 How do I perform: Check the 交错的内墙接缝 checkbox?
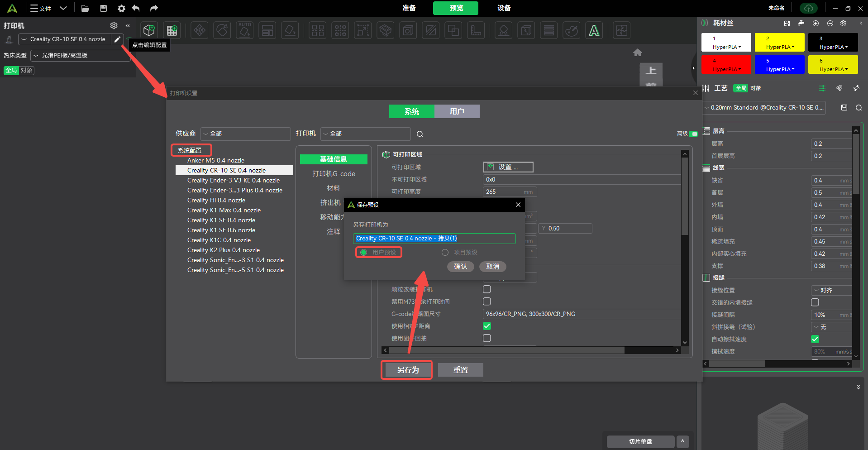[x=815, y=302]
